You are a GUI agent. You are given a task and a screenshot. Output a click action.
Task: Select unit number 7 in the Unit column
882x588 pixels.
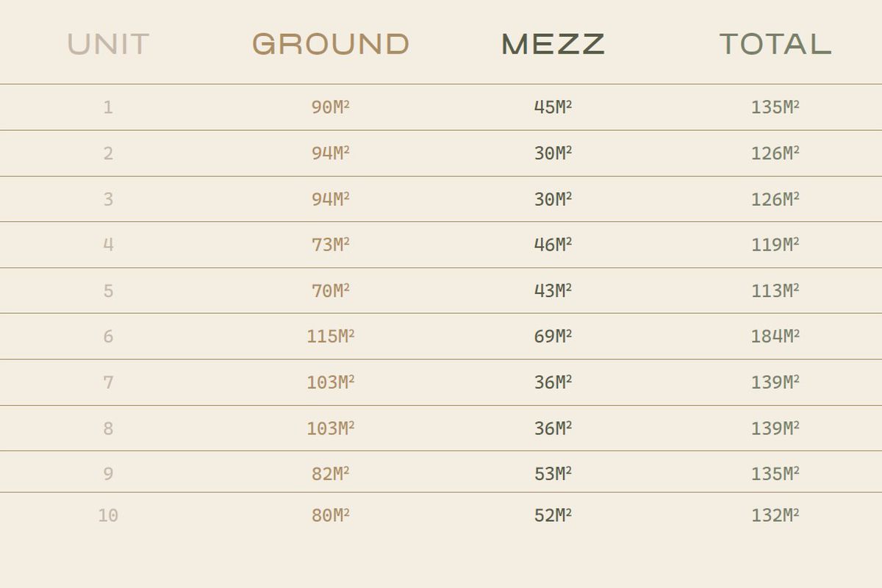(x=108, y=382)
